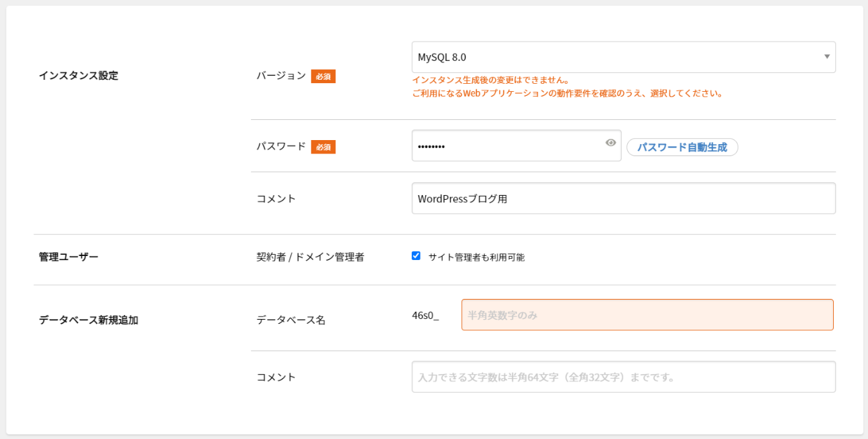Click the コメント label under パスワード
The image size is (868, 439).
(x=276, y=198)
